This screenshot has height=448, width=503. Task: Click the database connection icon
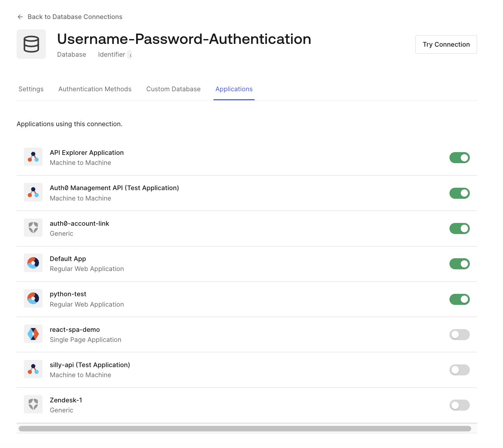(x=31, y=44)
